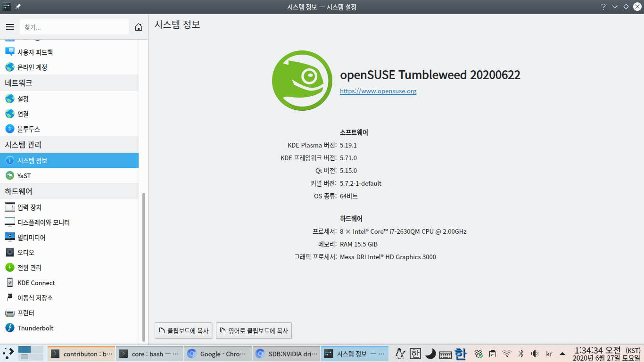This screenshot has width=644, height=362.
Task: Click the home icon next to search
Action: 139,27
